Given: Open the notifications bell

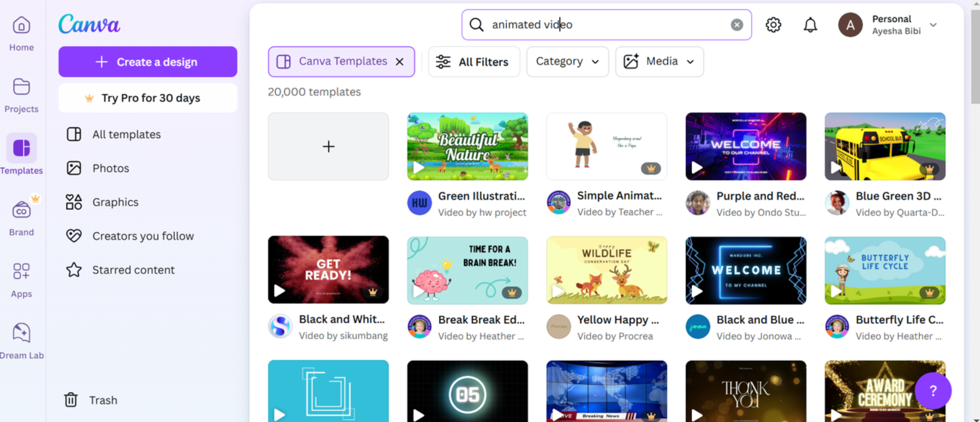Looking at the screenshot, I should coord(810,25).
